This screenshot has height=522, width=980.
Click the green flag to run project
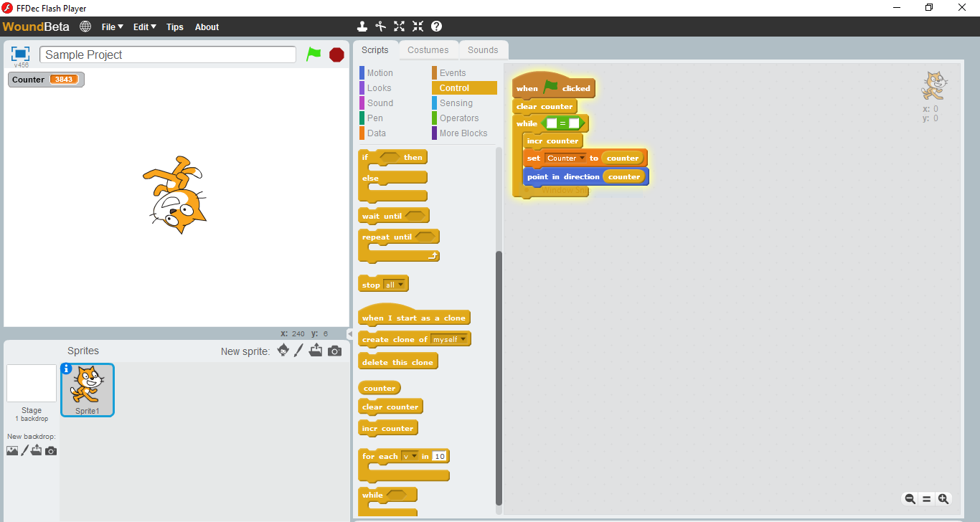pyautogui.click(x=314, y=54)
